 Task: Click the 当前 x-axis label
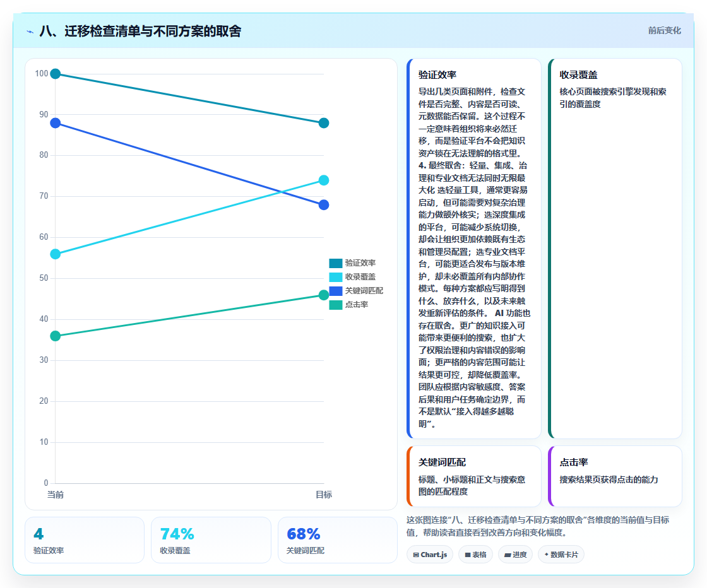click(x=56, y=495)
